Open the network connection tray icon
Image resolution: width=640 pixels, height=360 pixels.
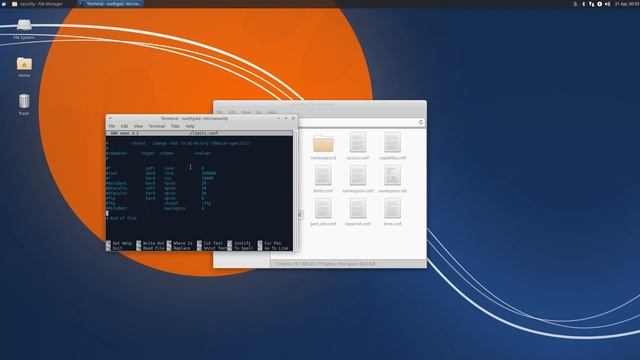coord(591,4)
